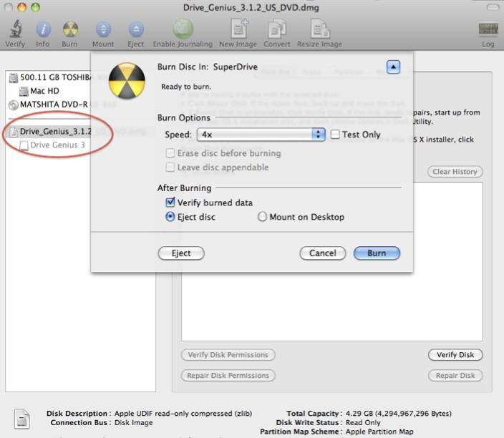Open the Log toolbar icon

pyautogui.click(x=488, y=29)
